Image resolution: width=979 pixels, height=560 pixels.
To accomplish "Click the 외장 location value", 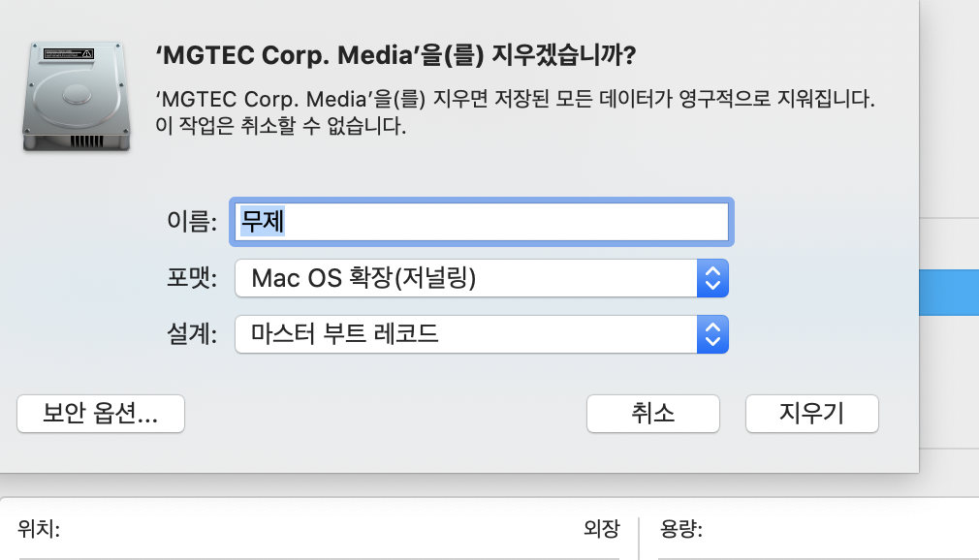I will coord(601,529).
